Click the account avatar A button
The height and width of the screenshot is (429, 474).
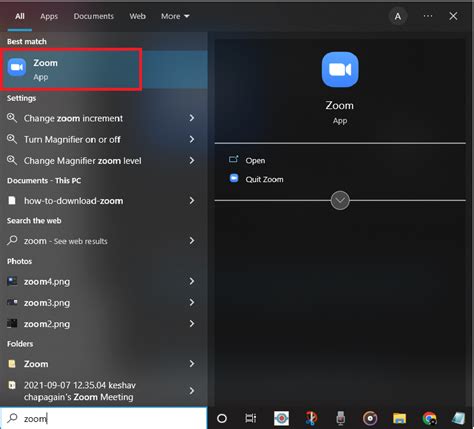(x=398, y=16)
